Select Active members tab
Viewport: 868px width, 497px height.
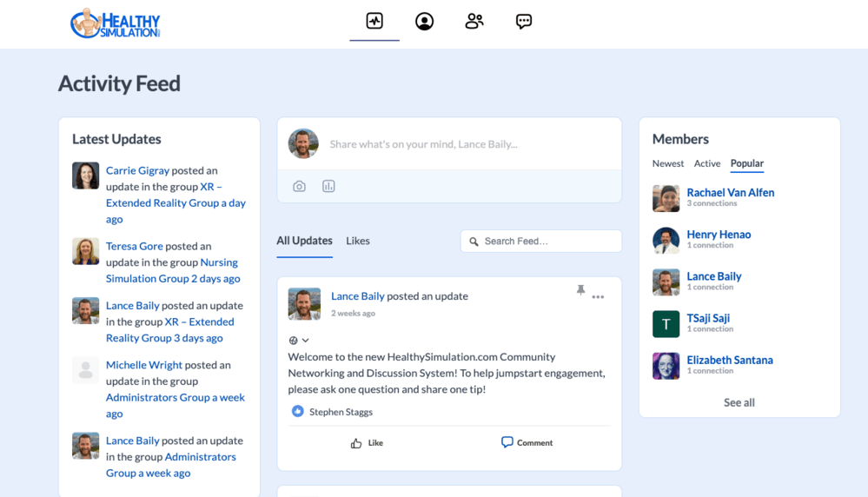click(x=707, y=163)
